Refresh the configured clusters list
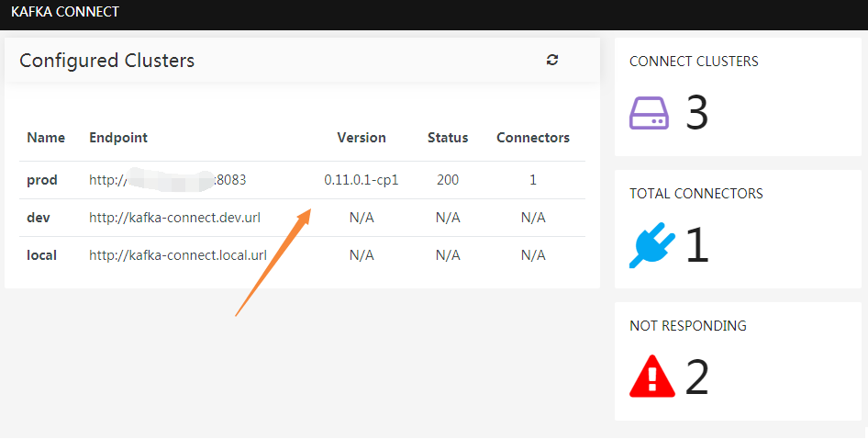The image size is (868, 439). click(x=552, y=60)
